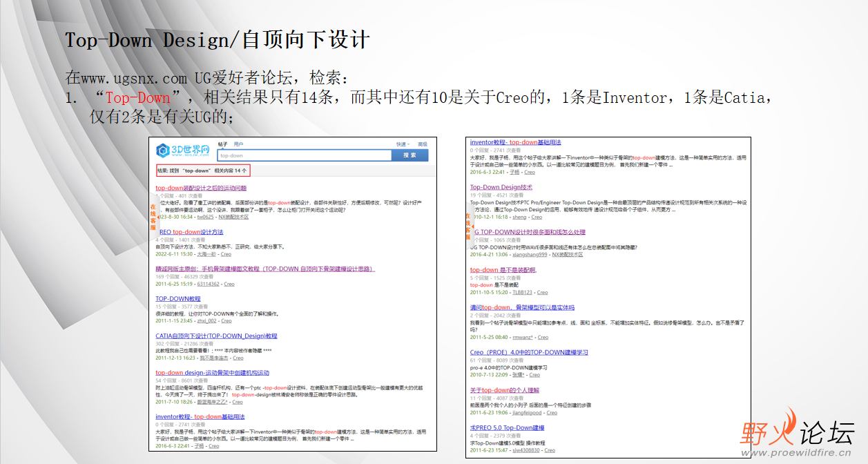Open result top-down装配设计之后的运动问题
The image size is (868, 464).
pos(201,188)
